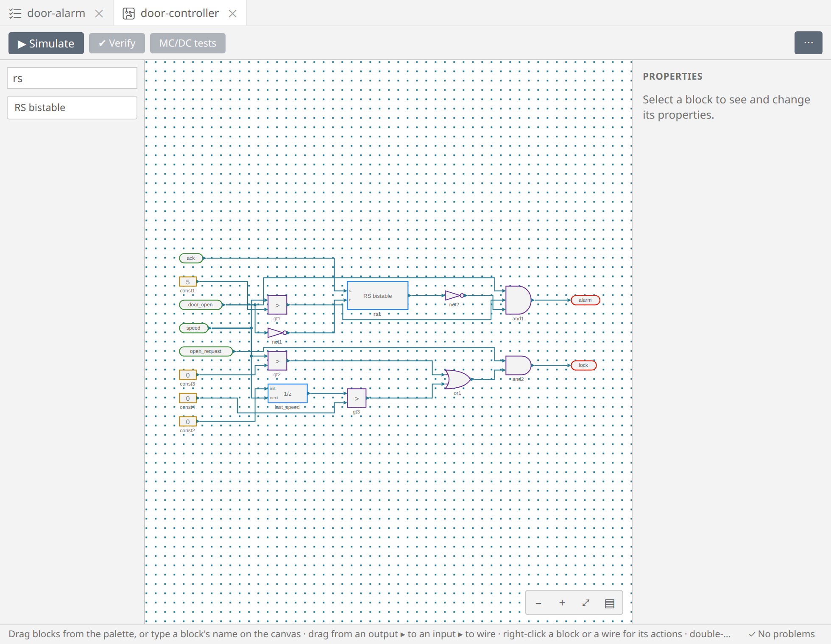Select the not2 inverter block

[455, 295]
